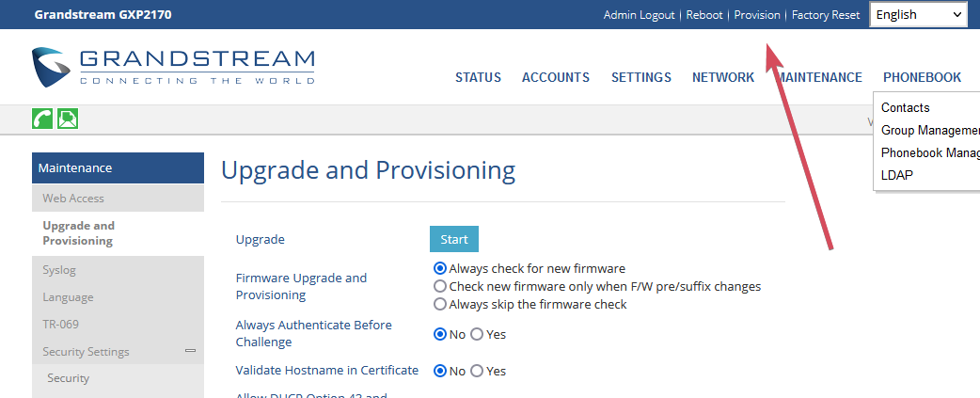The image size is (980, 398).
Task: Click the Maintenance sidebar header
Action: click(118, 168)
